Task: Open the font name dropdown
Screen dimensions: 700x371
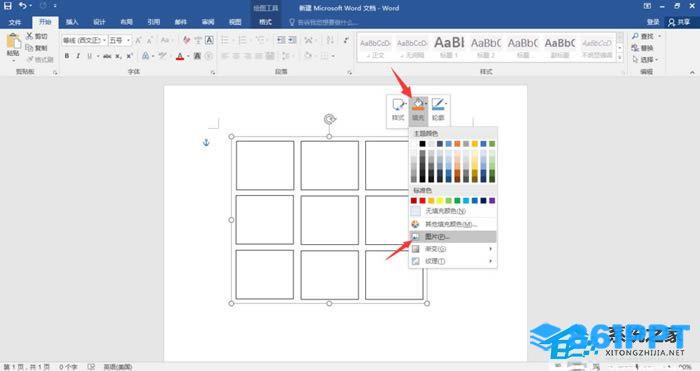Action: click(104, 40)
